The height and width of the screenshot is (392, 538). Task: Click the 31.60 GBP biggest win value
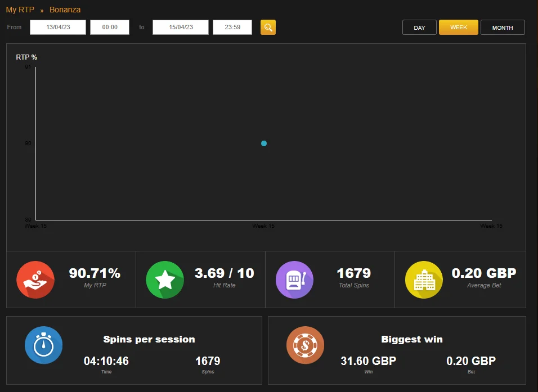click(x=368, y=361)
